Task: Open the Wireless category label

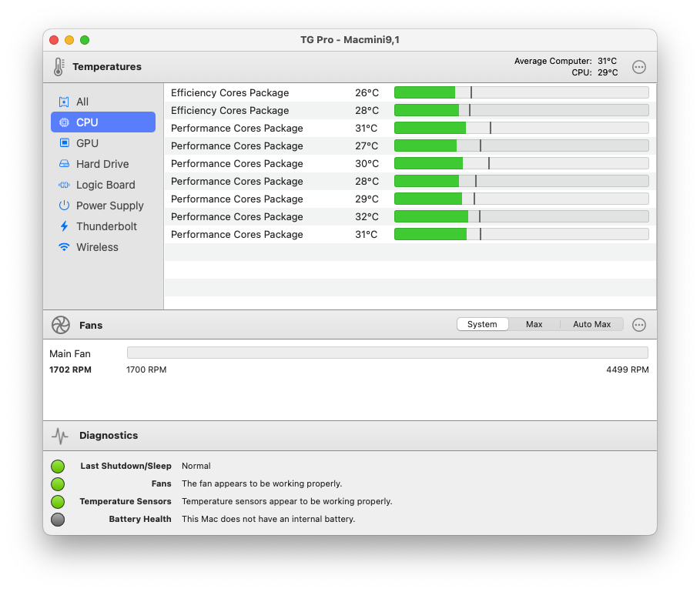Action: pos(97,247)
